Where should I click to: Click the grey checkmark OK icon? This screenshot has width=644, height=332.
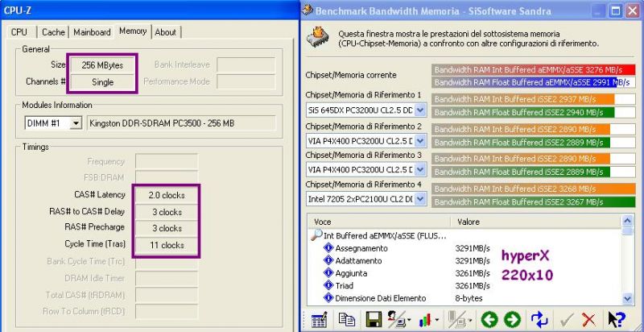coord(568,319)
